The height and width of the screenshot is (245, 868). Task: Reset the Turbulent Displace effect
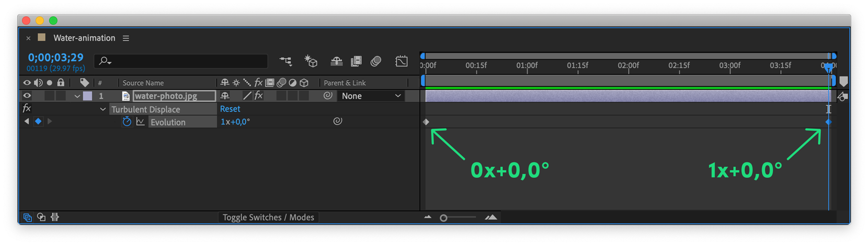[230, 109]
